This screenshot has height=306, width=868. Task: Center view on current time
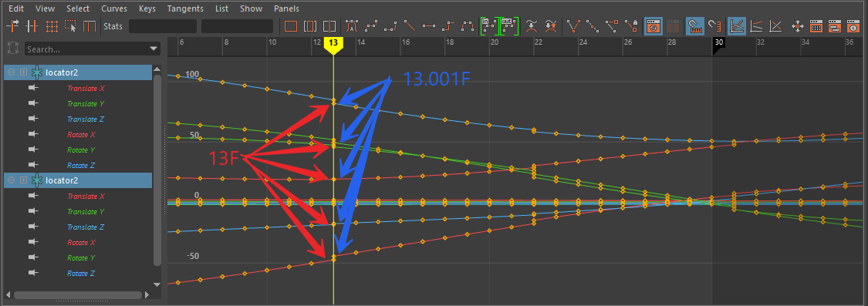pos(329,25)
